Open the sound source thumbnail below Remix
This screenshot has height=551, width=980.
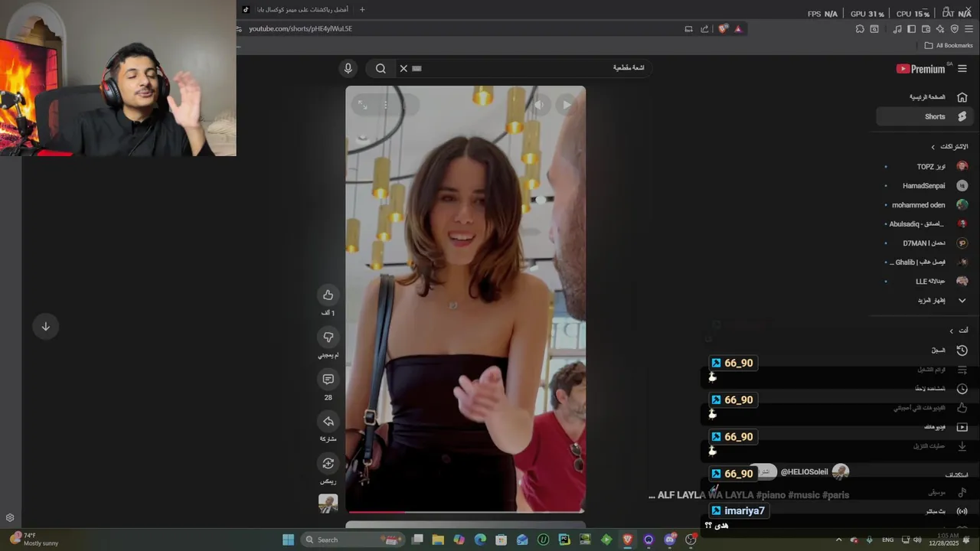[328, 503]
